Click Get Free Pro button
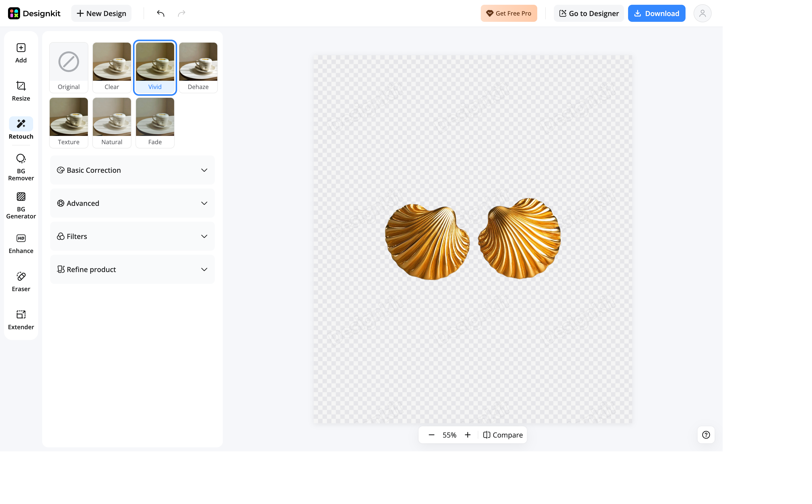 (x=509, y=13)
